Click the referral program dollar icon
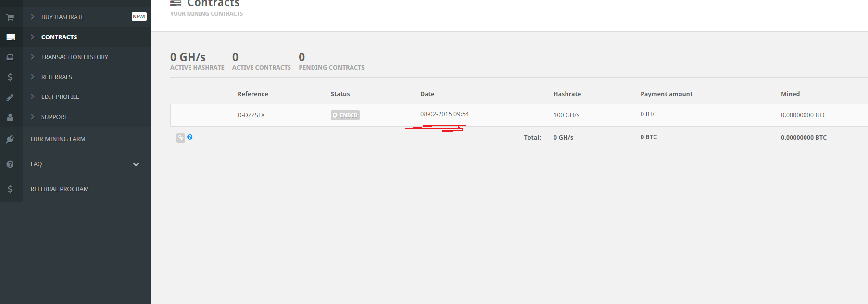This screenshot has height=304, width=868. pyautogui.click(x=10, y=189)
